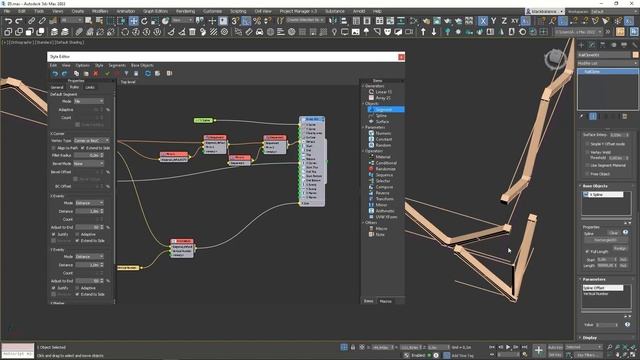
Task: Open the Bevel Mode dropdown
Action: (89, 164)
